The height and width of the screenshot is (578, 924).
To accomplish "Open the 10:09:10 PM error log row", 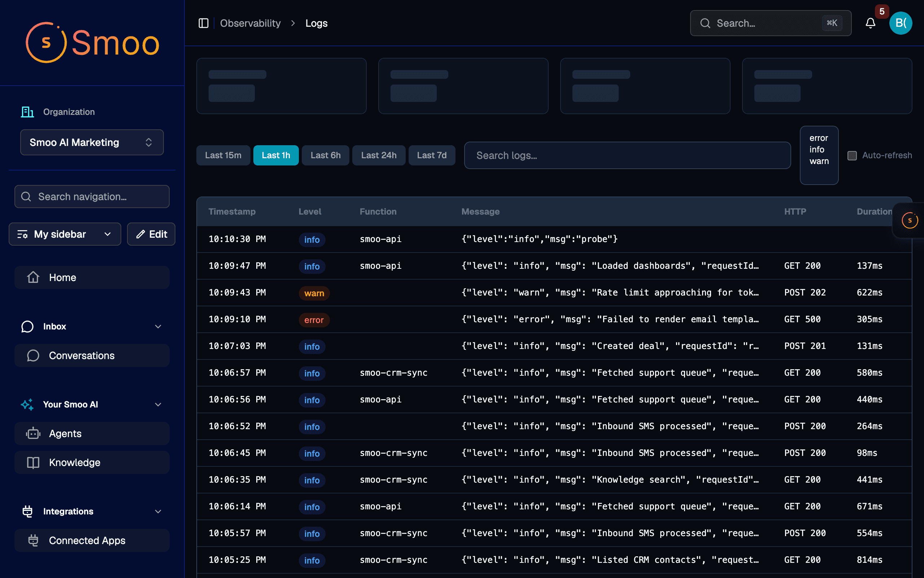I will click(x=554, y=319).
